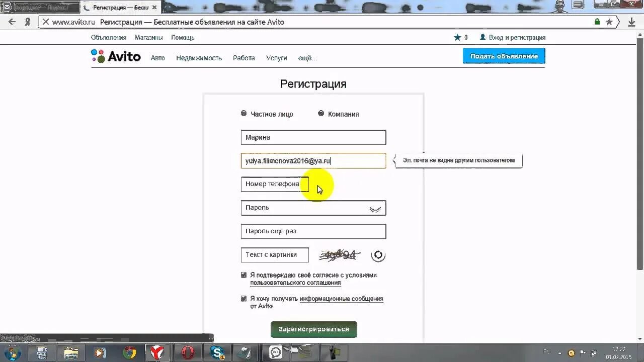The height and width of the screenshot is (362, 644).
Task: Open Opera browser from taskbar
Action: click(x=188, y=352)
